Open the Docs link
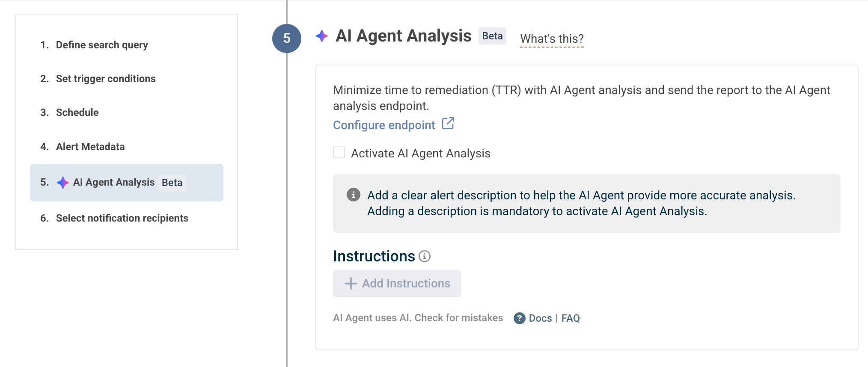Viewport: 868px width, 367px height. tap(540, 318)
